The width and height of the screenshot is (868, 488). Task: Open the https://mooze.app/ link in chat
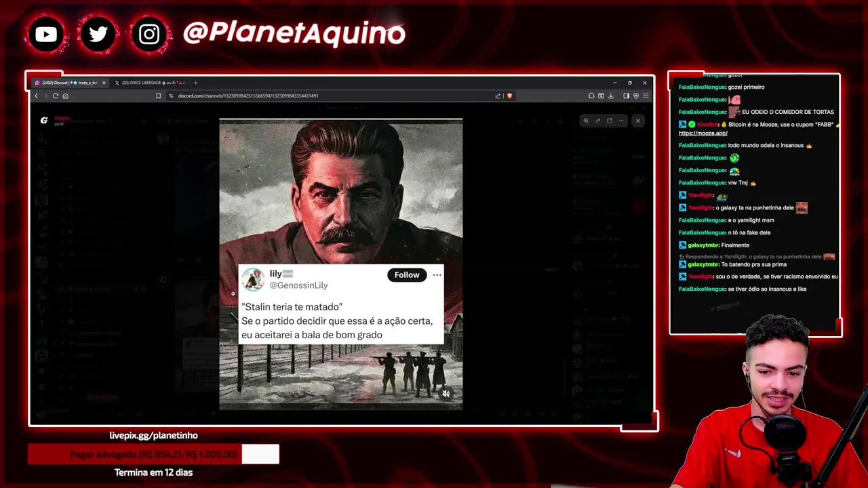(703, 133)
